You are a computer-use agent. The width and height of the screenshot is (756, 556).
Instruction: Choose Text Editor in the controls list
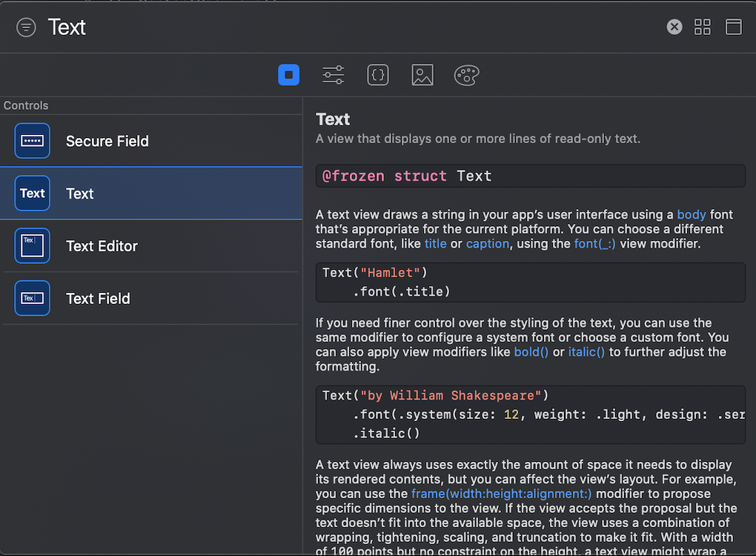point(102,246)
